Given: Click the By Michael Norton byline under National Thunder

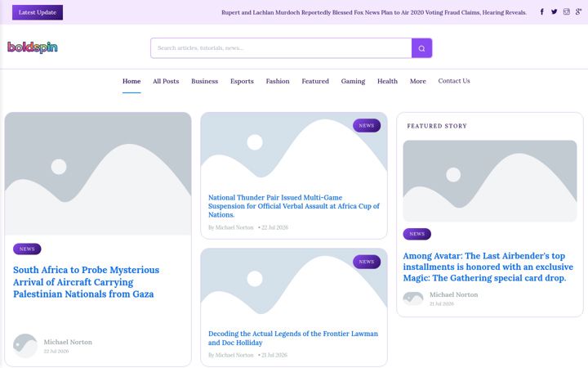Looking at the screenshot, I should point(231,227).
